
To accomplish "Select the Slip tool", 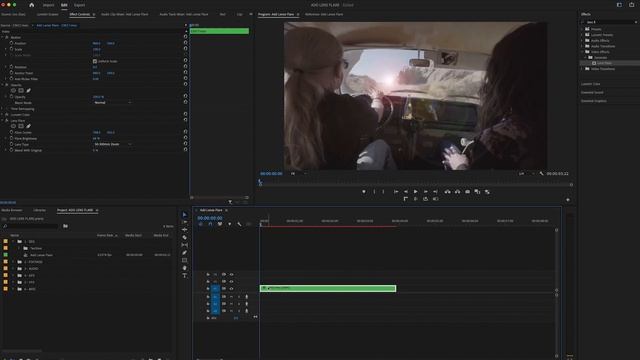I will tap(184, 245).
